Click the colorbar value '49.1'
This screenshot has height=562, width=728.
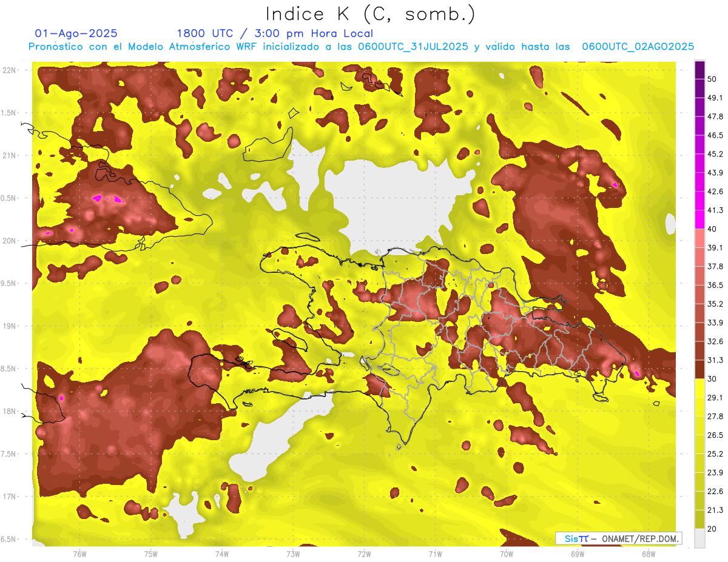(715, 98)
